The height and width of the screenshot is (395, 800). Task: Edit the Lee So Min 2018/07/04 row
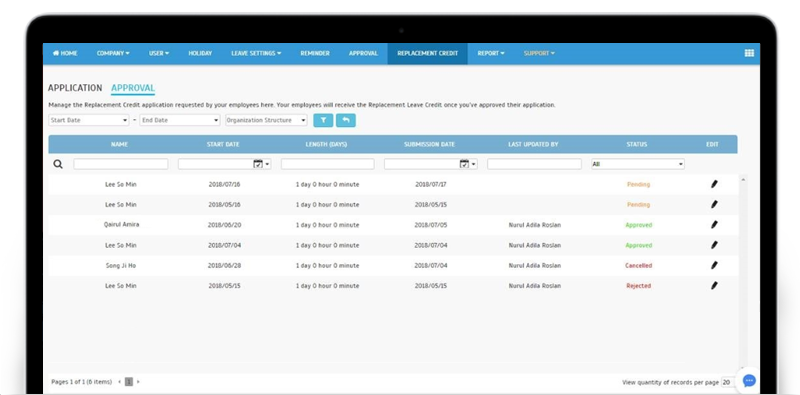pyautogui.click(x=714, y=245)
